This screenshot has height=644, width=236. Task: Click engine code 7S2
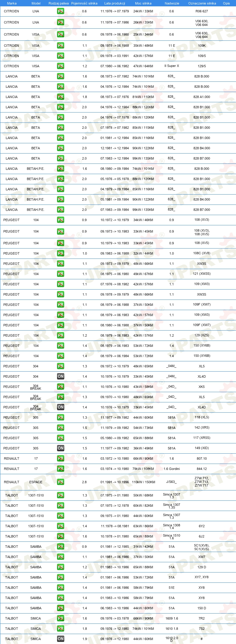202,629
